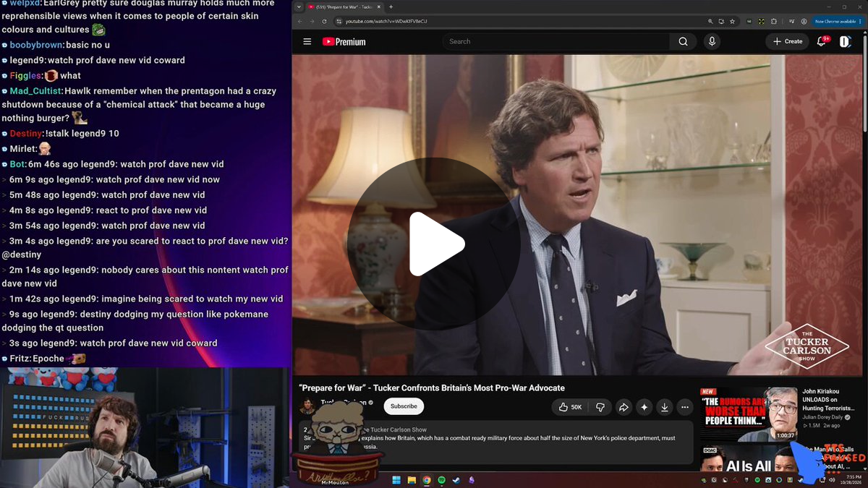Go to YouTube Premium home logo
The height and width of the screenshot is (488, 868).
click(344, 42)
